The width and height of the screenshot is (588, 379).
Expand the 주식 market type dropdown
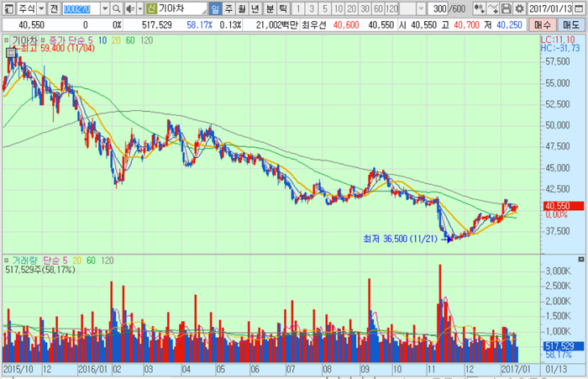[x=41, y=8]
